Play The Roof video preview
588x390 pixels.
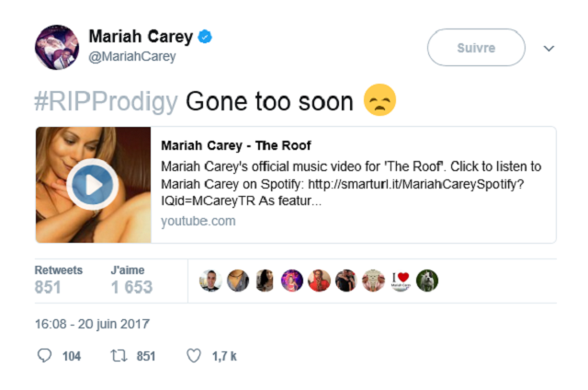click(x=93, y=184)
